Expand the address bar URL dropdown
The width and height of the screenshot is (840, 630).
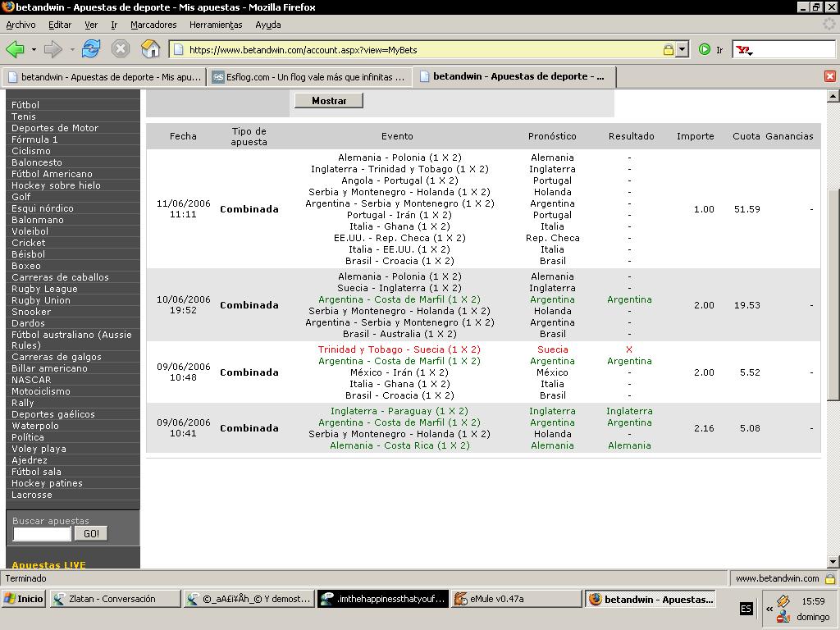pyautogui.click(x=682, y=50)
